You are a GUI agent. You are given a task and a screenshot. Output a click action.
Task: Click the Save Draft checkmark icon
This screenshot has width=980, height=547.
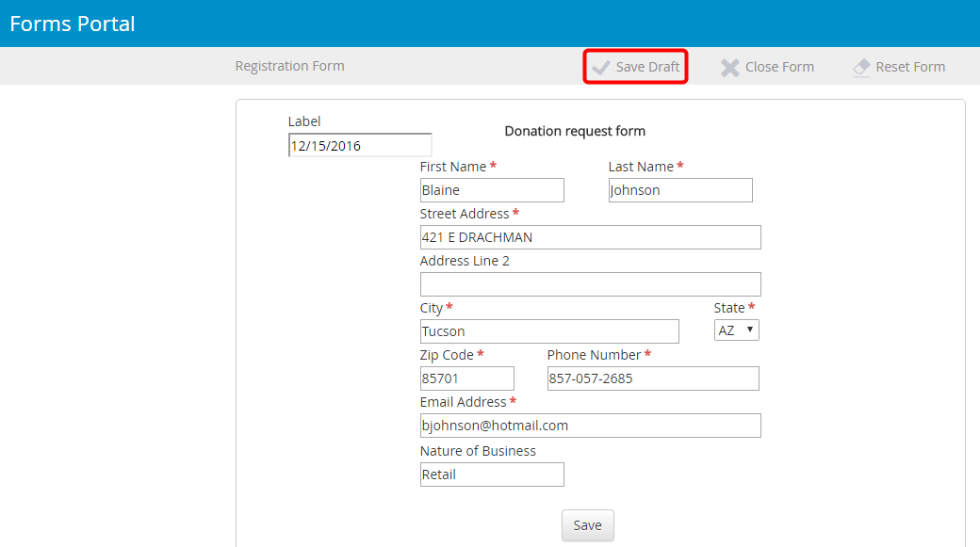pyautogui.click(x=600, y=68)
